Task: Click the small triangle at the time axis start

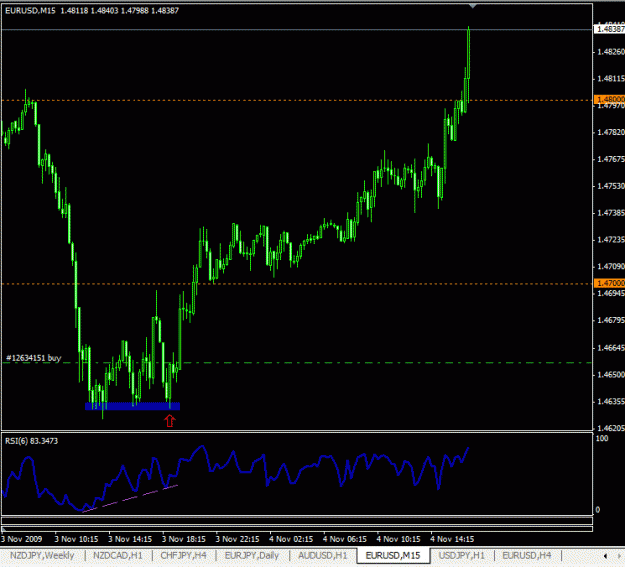Action: tap(4, 530)
